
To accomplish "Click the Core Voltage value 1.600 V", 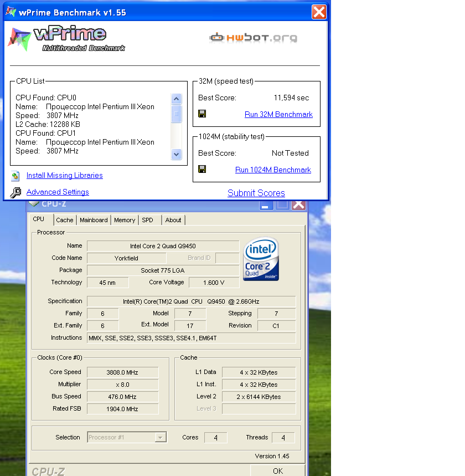I will pos(214,283).
